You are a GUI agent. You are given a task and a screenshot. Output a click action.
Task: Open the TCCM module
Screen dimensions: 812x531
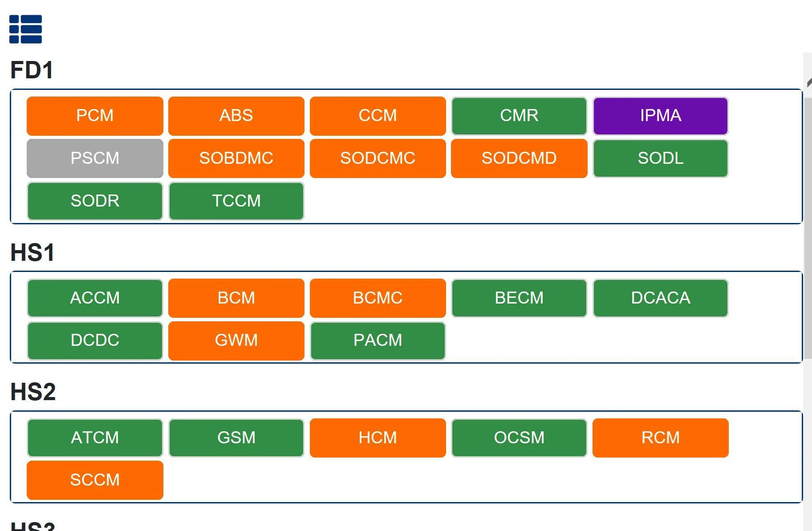236,201
